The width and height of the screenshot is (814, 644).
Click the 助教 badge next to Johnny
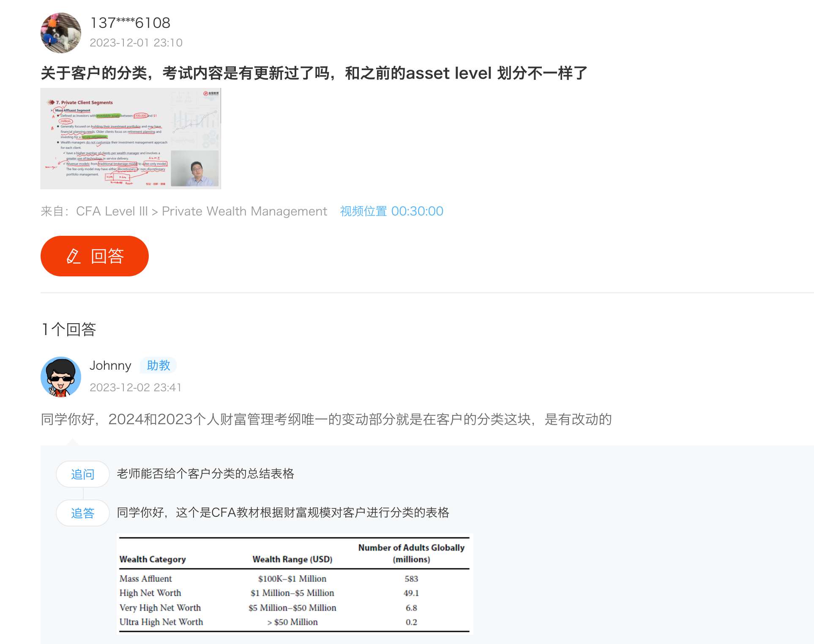pyautogui.click(x=158, y=366)
